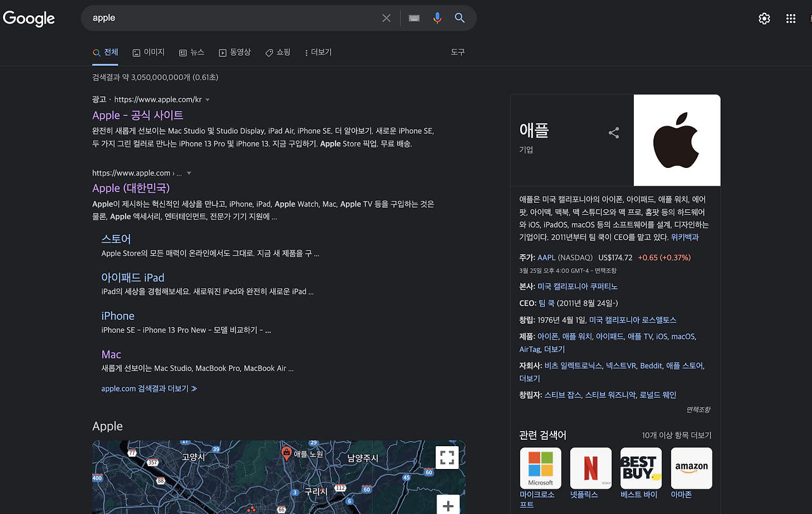Switch to the 동영상 tab
Image resolution: width=812 pixels, height=514 pixels.
click(235, 52)
